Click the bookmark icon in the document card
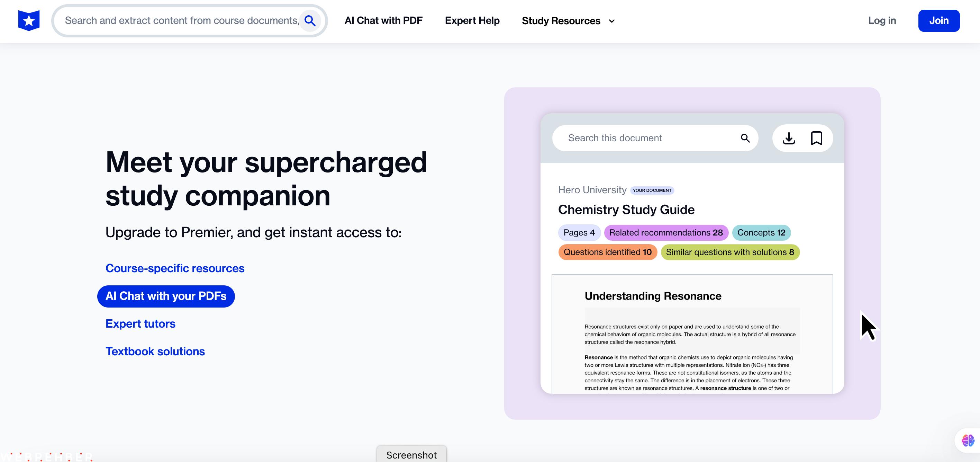Screen dimensions: 980x462 (x=816, y=138)
